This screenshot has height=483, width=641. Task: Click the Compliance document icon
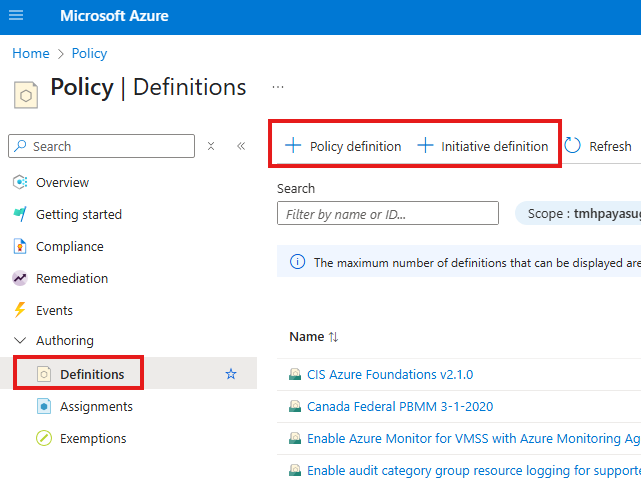click(x=20, y=246)
